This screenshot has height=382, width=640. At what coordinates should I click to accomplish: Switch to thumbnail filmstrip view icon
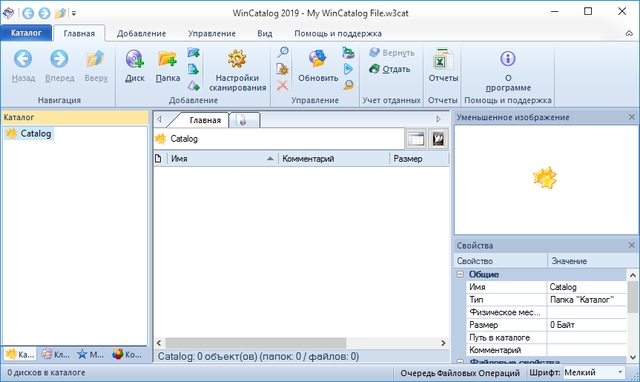(438, 139)
